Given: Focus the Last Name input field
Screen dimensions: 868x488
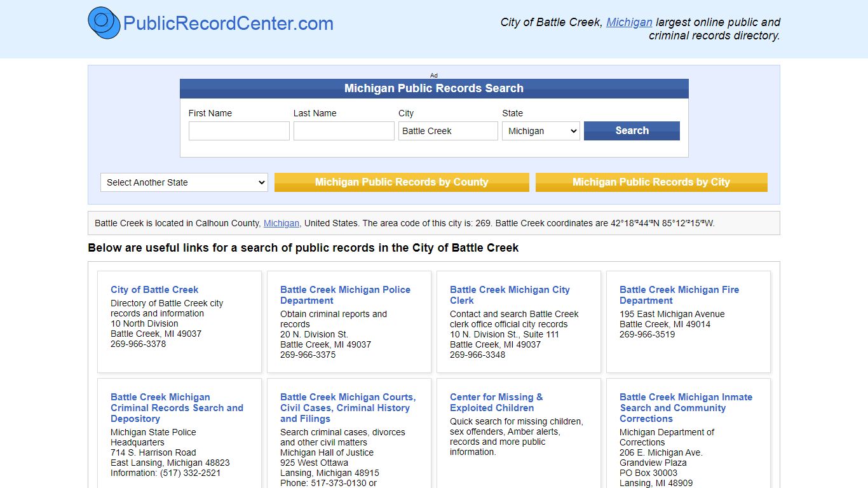Looking at the screenshot, I should [344, 131].
